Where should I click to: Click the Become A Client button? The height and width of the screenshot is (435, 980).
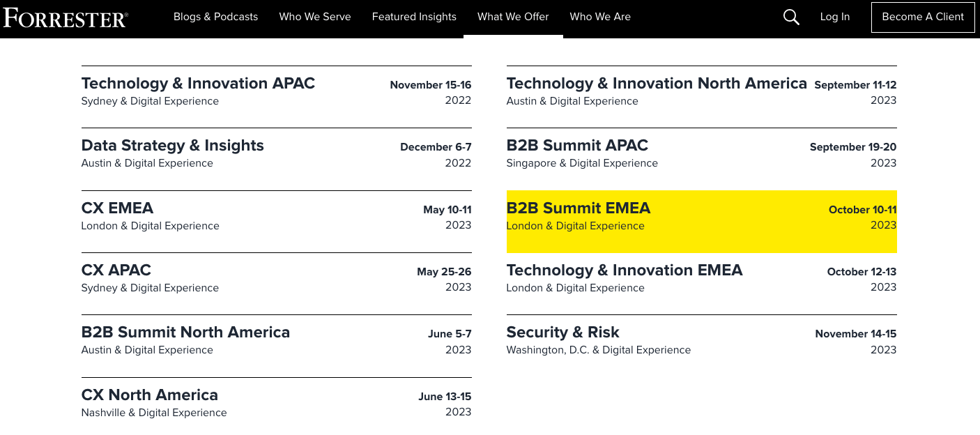point(923,17)
